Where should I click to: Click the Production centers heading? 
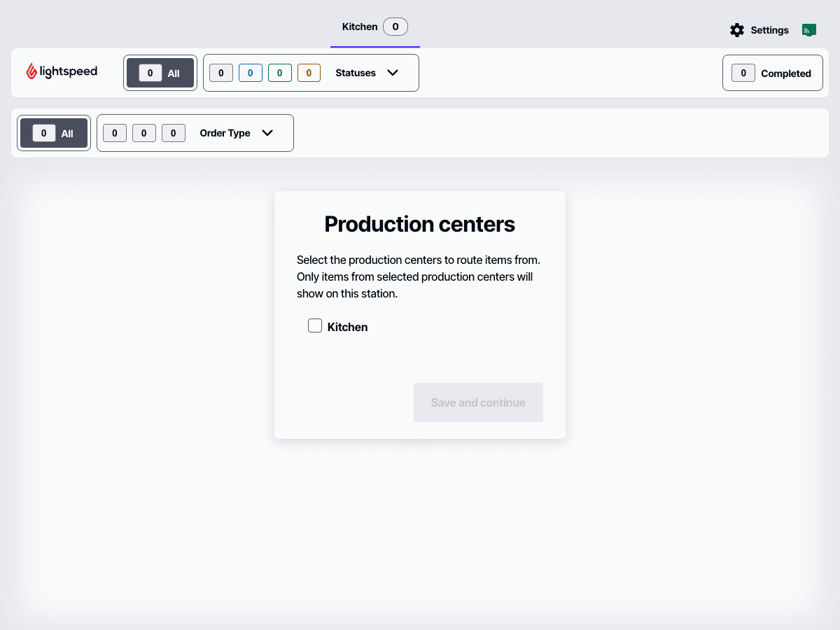coord(420,224)
